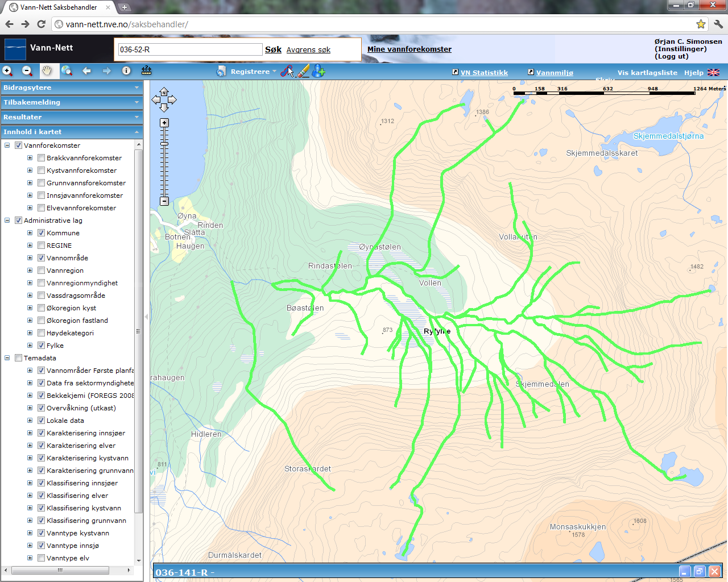This screenshot has width=728, height=582.
Task: Reload the page with browser refresh icon
Action: 41,24
